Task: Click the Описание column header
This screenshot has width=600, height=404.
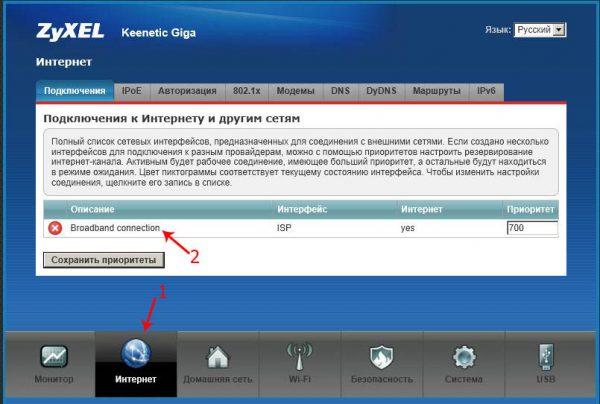Action: pos(92,209)
